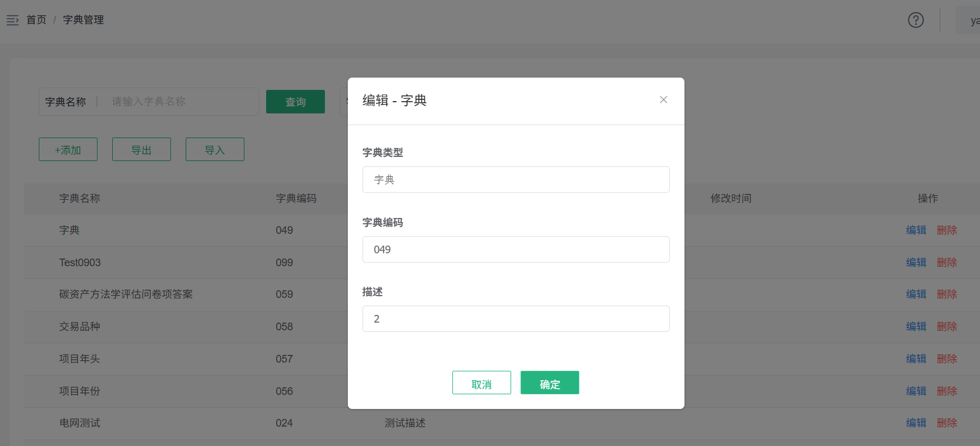Select the 项目年份 name cell
This screenshot has width=980, height=446.
pos(80,391)
